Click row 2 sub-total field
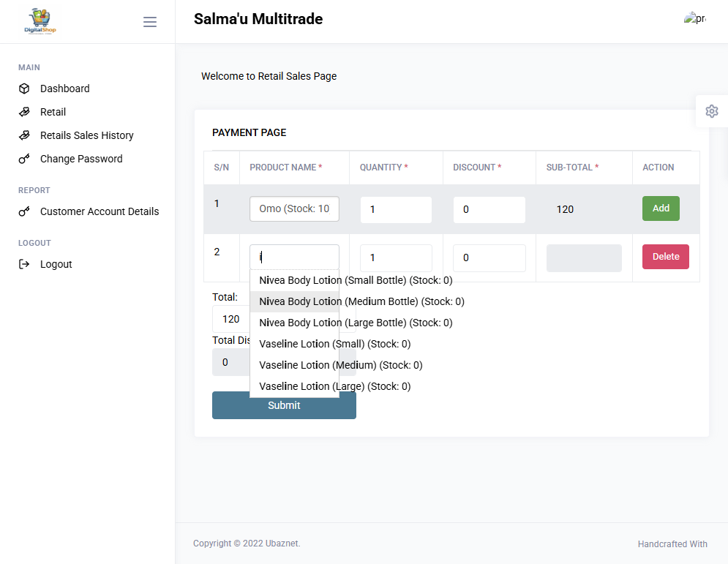Image resolution: width=728 pixels, height=564 pixels. pyautogui.click(x=584, y=258)
